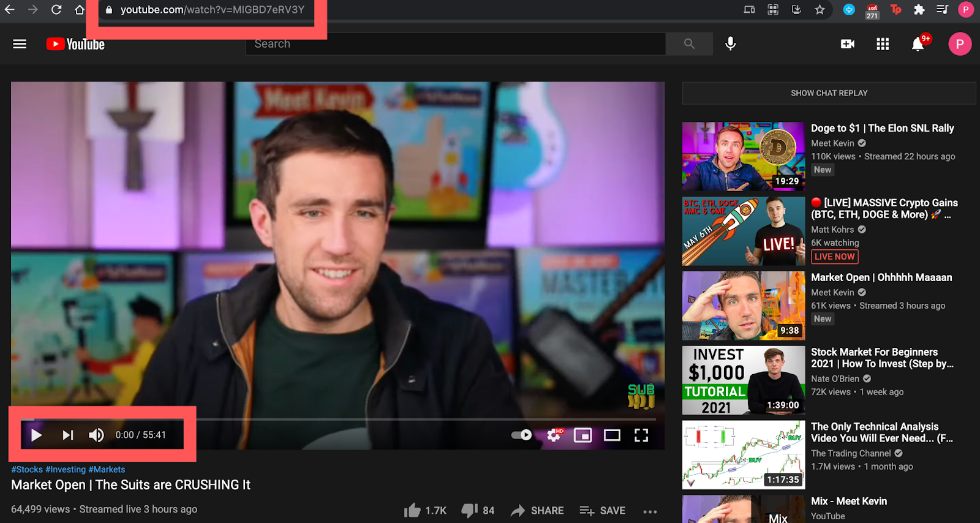Viewport: 980px width, 523px height.
Task: Enable the miniplayer
Action: click(x=582, y=435)
